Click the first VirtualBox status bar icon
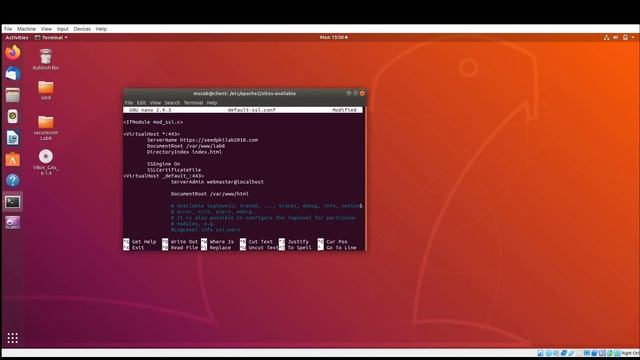The width and height of the screenshot is (640, 360). coord(540,353)
